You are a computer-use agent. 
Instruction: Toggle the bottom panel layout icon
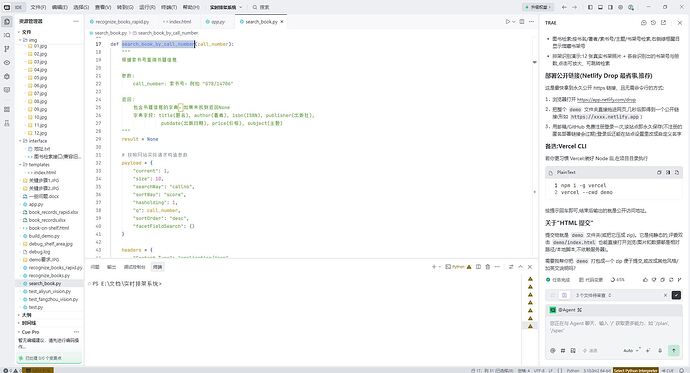point(600,7)
